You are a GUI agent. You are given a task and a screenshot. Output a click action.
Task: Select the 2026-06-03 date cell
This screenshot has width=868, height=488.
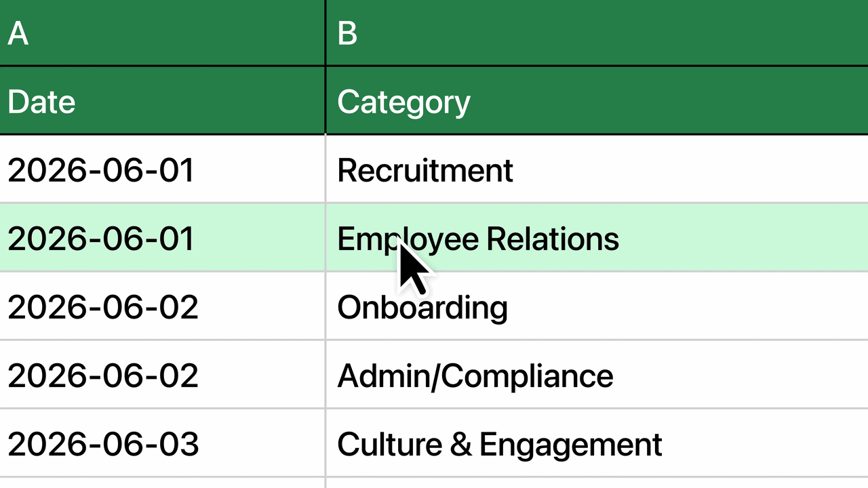162,443
